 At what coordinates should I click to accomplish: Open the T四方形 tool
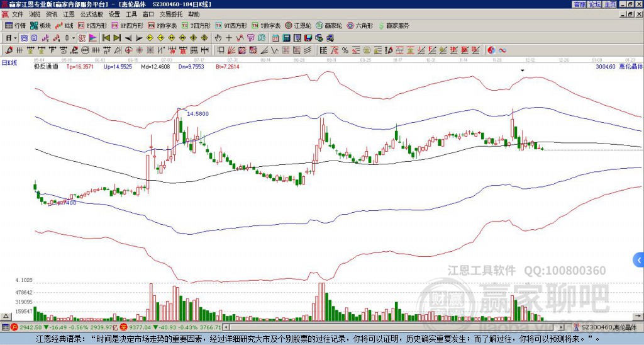(196, 25)
